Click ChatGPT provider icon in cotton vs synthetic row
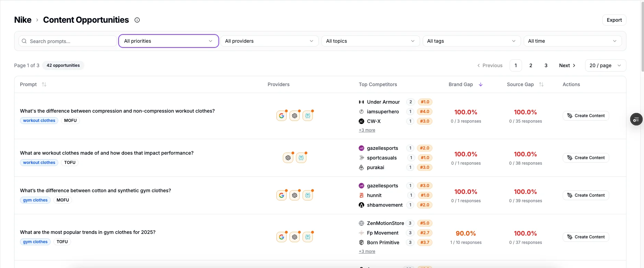 click(295, 195)
